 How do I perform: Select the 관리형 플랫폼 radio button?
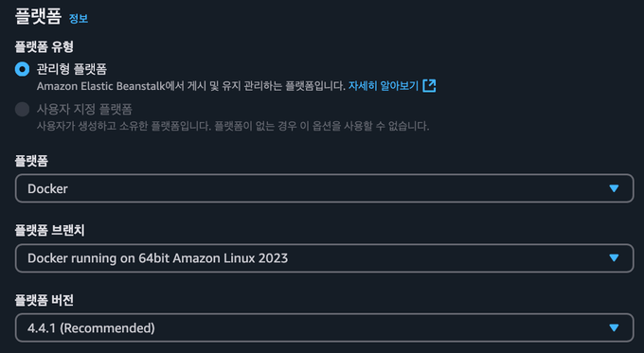tap(22, 69)
